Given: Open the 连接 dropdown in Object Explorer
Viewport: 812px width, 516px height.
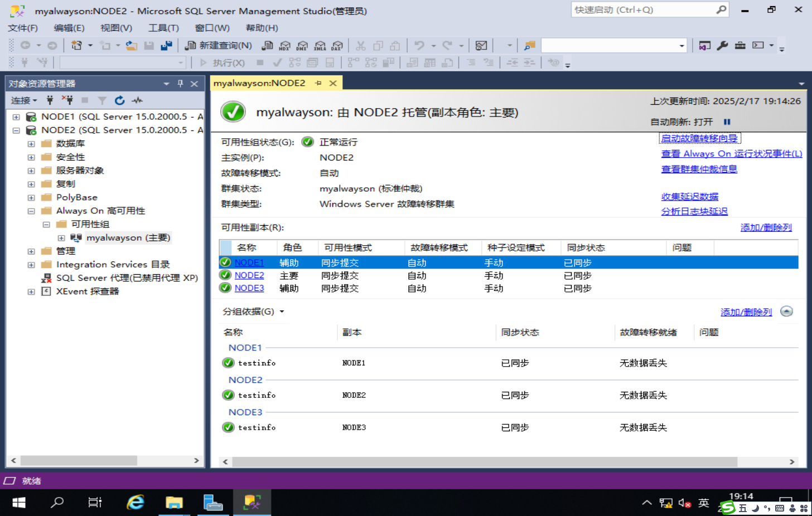Looking at the screenshot, I should tap(24, 100).
